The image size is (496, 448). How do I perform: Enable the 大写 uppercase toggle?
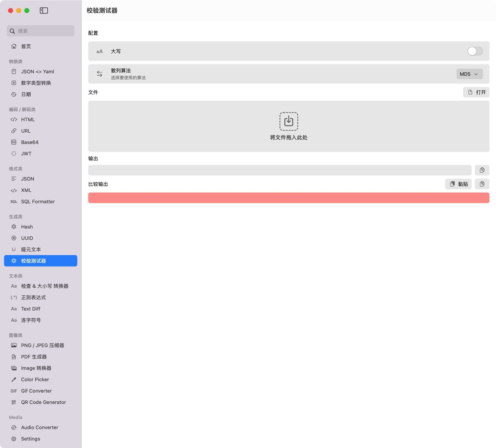tap(475, 51)
